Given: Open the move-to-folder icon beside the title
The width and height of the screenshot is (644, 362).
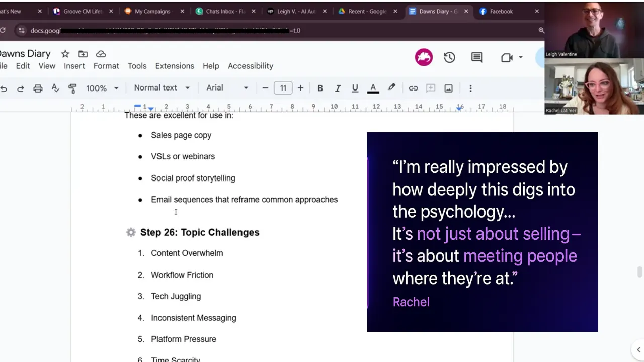Looking at the screenshot, I should [x=83, y=54].
